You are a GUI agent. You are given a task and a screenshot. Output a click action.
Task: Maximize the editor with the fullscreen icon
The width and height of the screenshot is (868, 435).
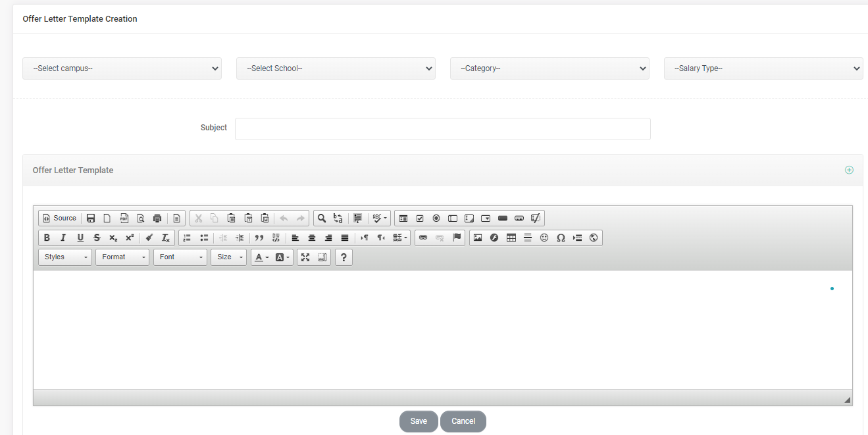click(x=305, y=257)
